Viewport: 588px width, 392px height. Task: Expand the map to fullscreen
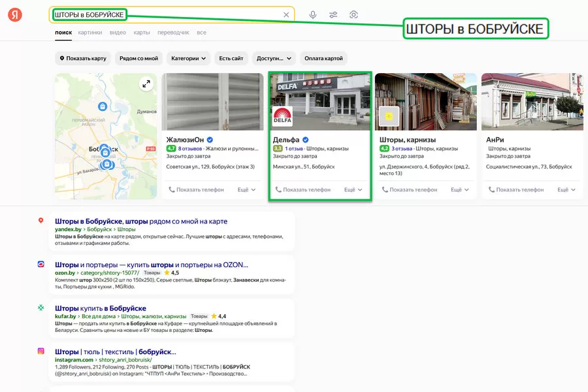pyautogui.click(x=146, y=84)
